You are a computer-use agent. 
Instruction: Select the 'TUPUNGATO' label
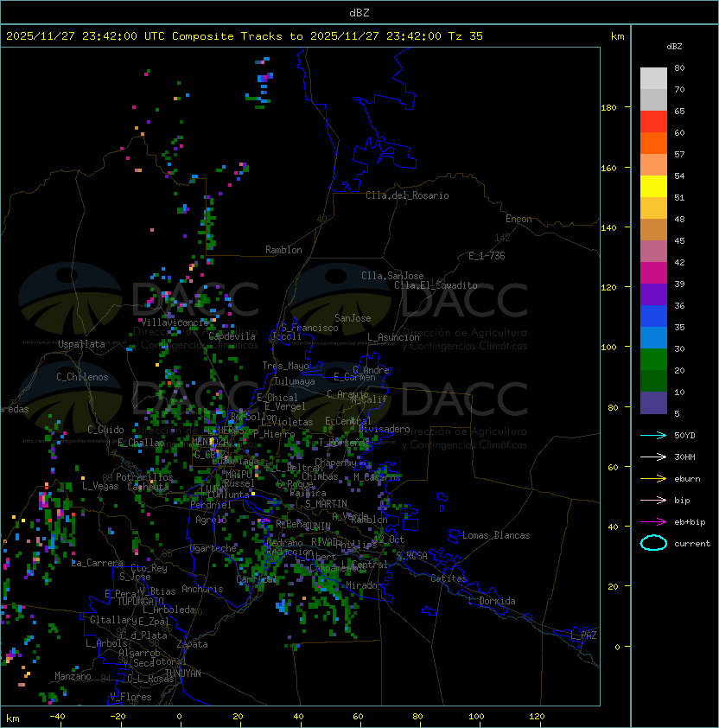coord(141,602)
